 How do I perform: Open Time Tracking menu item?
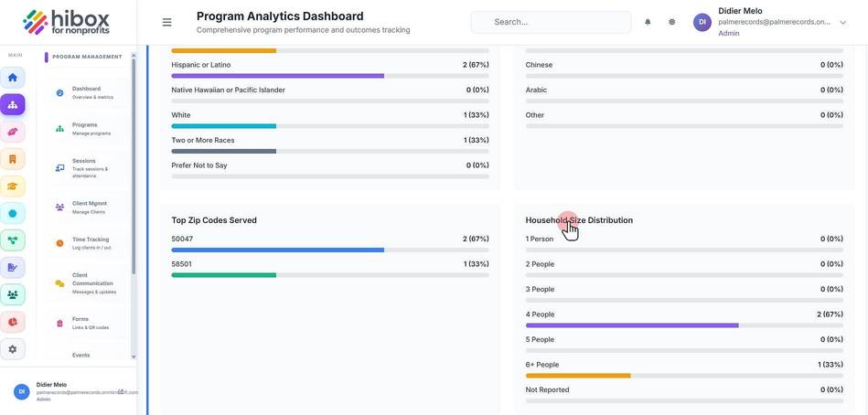89,243
